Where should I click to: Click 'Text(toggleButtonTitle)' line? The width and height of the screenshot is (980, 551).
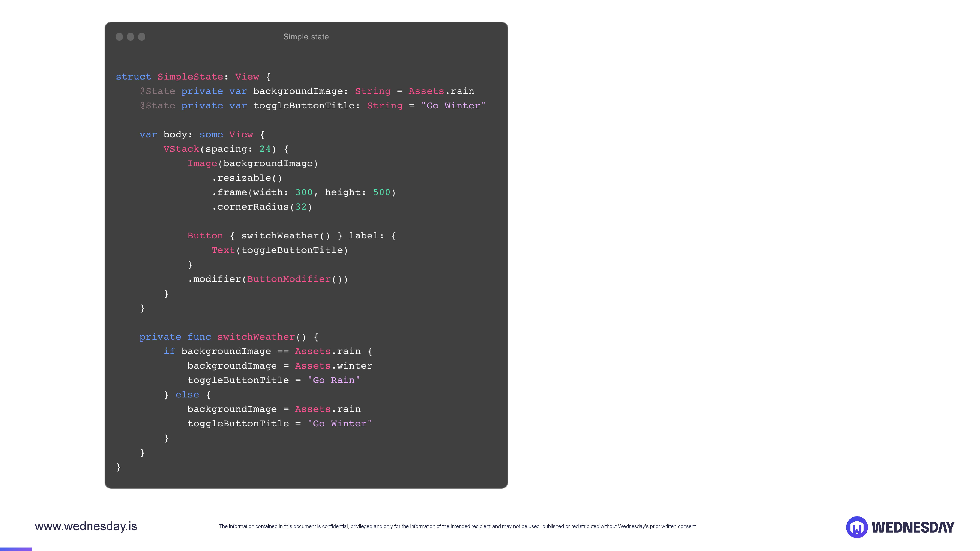click(280, 250)
